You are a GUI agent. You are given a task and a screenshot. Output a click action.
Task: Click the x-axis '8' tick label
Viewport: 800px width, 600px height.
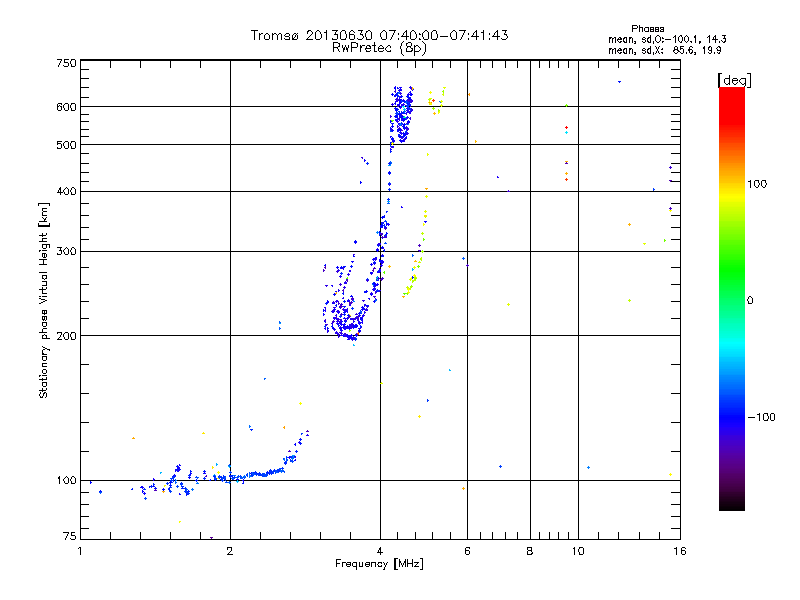(x=530, y=551)
